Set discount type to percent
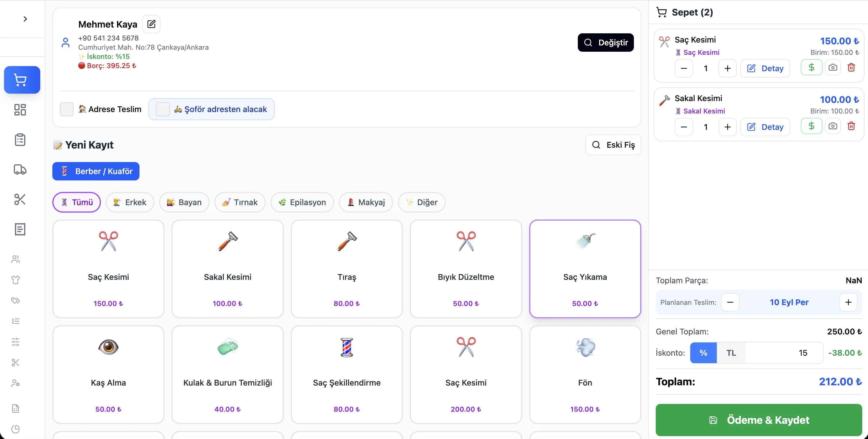The image size is (868, 439). pyautogui.click(x=703, y=353)
